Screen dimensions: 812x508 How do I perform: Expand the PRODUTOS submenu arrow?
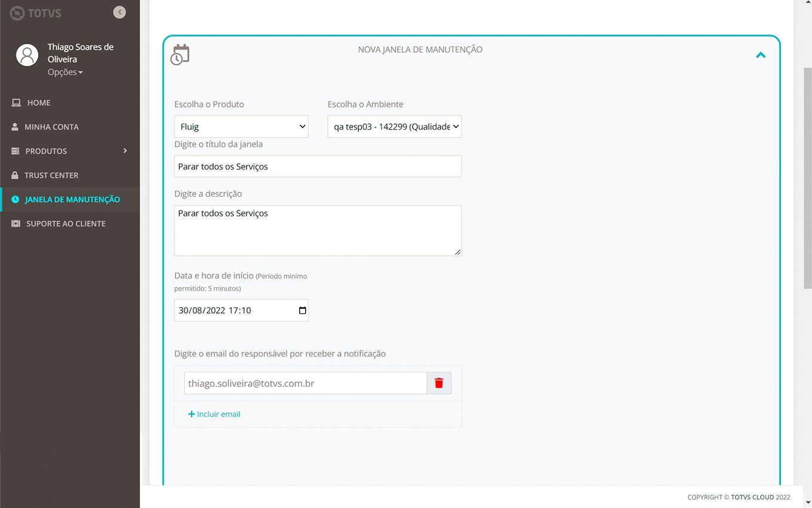click(125, 151)
